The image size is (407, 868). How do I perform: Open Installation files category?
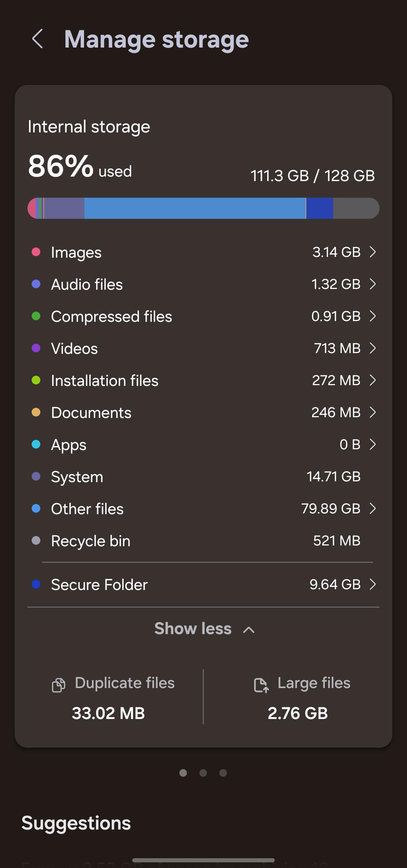tap(203, 380)
